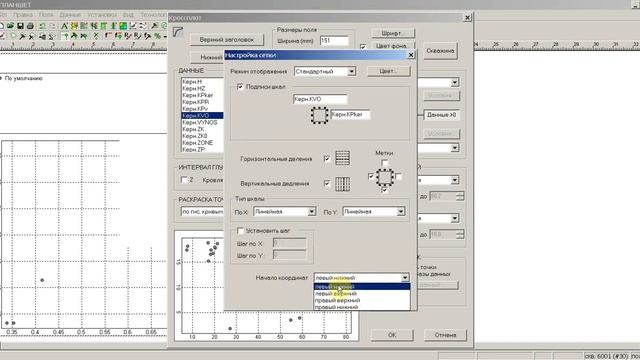Toggle the Вертикальные деления checkbox
640x360 pixels.
coord(327,183)
